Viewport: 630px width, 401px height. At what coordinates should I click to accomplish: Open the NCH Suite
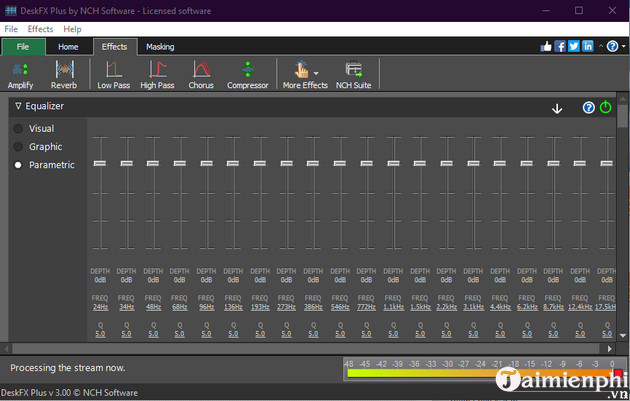point(355,72)
